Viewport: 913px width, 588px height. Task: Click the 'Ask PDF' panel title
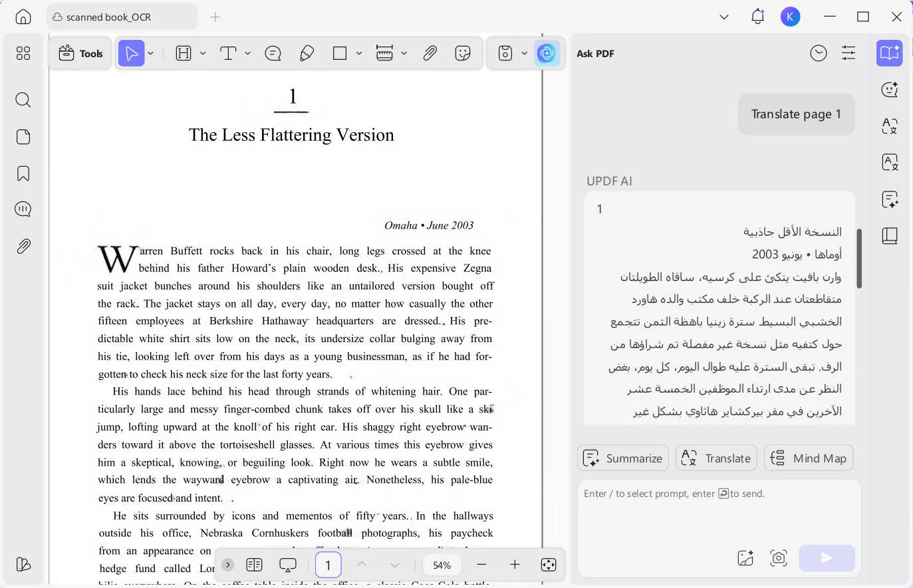click(595, 53)
